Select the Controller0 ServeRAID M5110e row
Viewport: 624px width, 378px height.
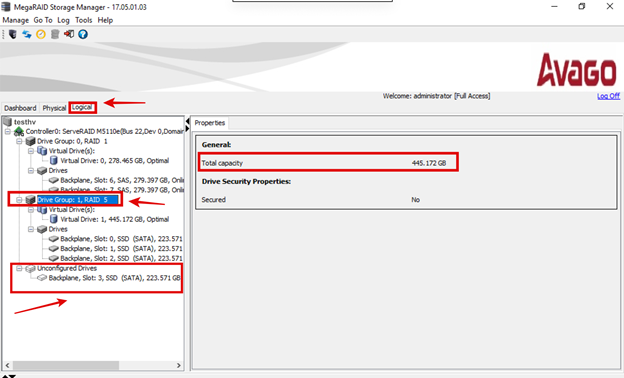click(104, 131)
